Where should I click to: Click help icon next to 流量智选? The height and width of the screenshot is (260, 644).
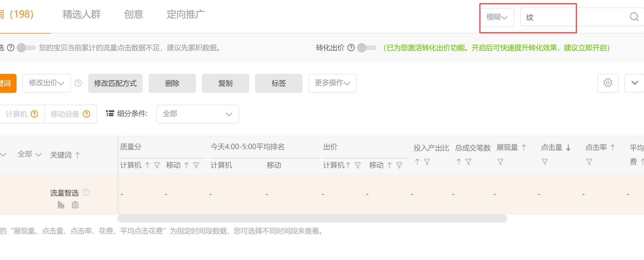86,192
